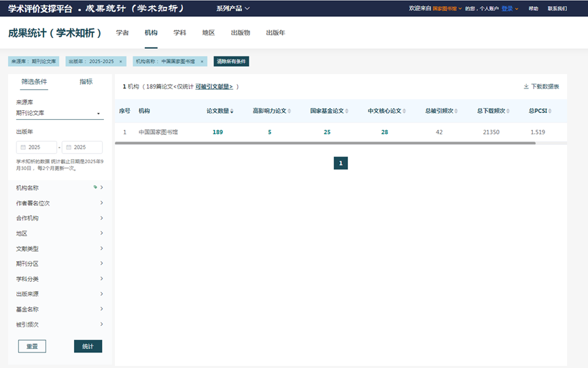Remove the 出版年 2025-2025 filter tag

120,61
